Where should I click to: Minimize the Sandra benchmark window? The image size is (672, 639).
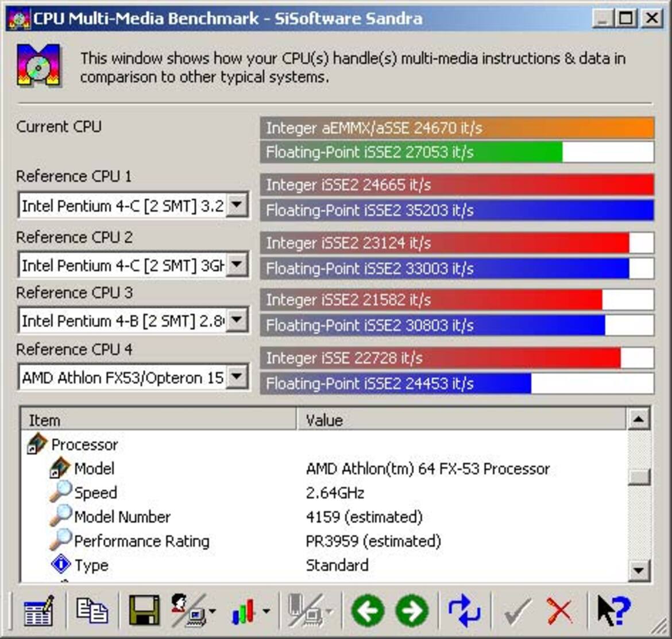coord(603,19)
